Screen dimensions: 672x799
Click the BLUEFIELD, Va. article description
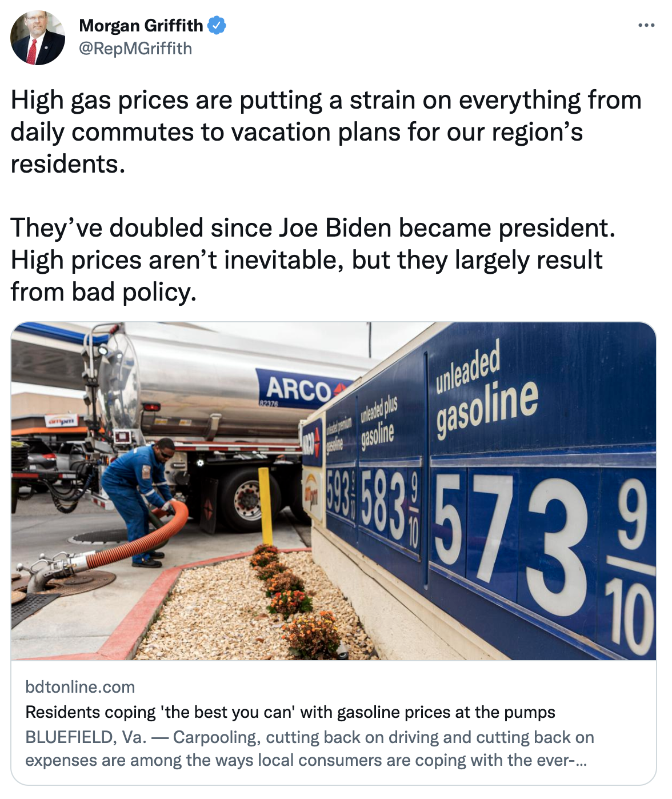(x=309, y=749)
